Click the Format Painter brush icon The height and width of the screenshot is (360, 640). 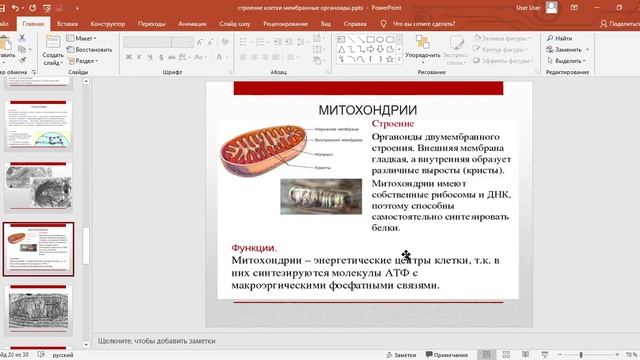(x=22, y=60)
